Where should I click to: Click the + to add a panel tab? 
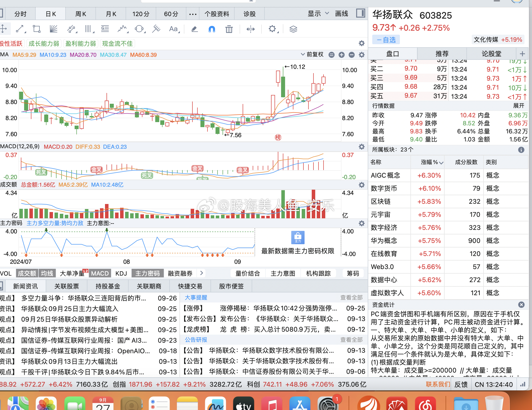tap(522, 54)
